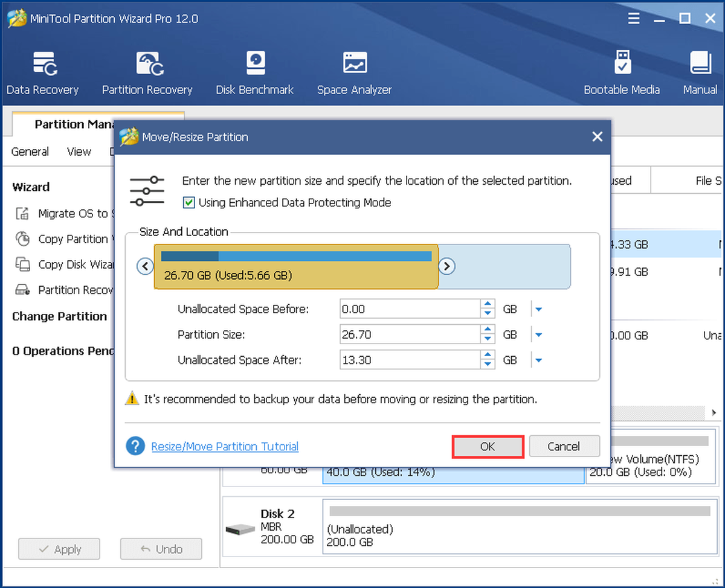
Task: Click the Unallocated Space Before input field
Action: (410, 309)
